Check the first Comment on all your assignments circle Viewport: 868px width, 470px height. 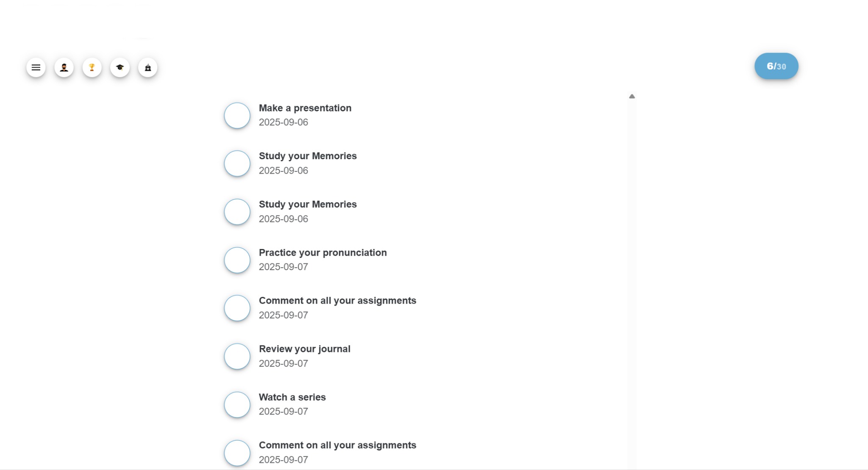(237, 308)
